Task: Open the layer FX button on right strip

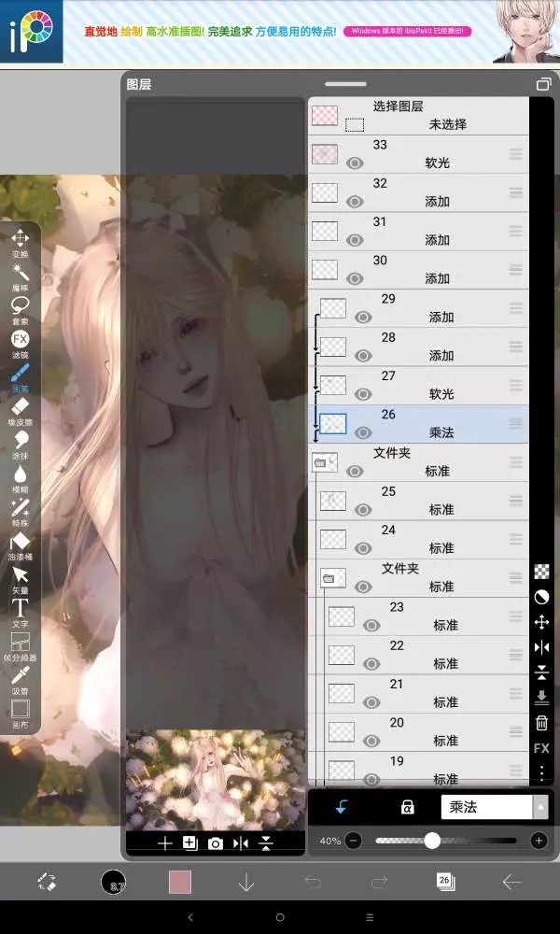Action: [541, 748]
